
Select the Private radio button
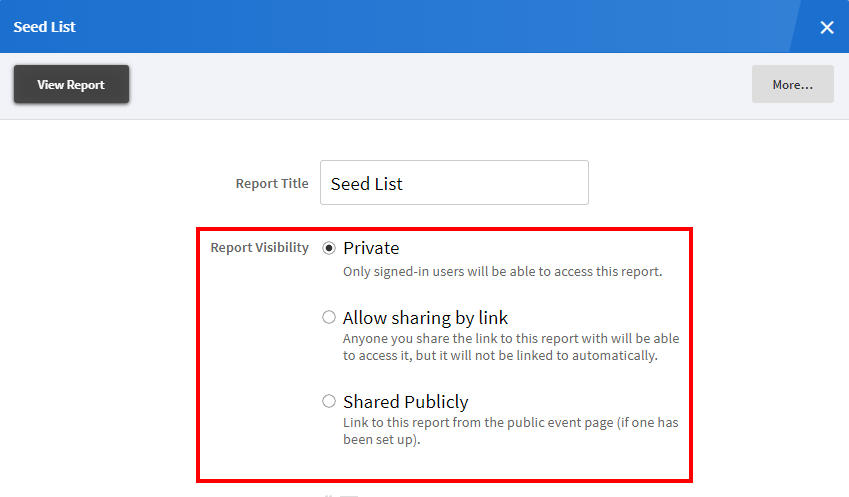pyautogui.click(x=329, y=248)
